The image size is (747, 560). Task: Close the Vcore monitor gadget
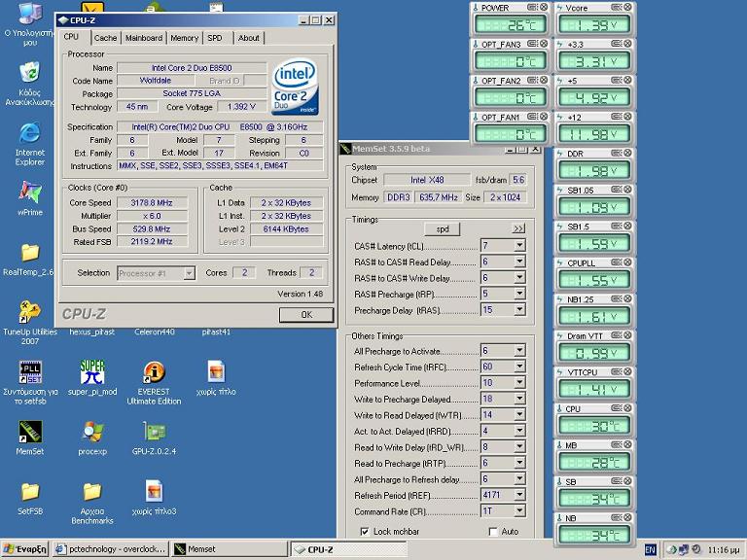[x=628, y=8]
